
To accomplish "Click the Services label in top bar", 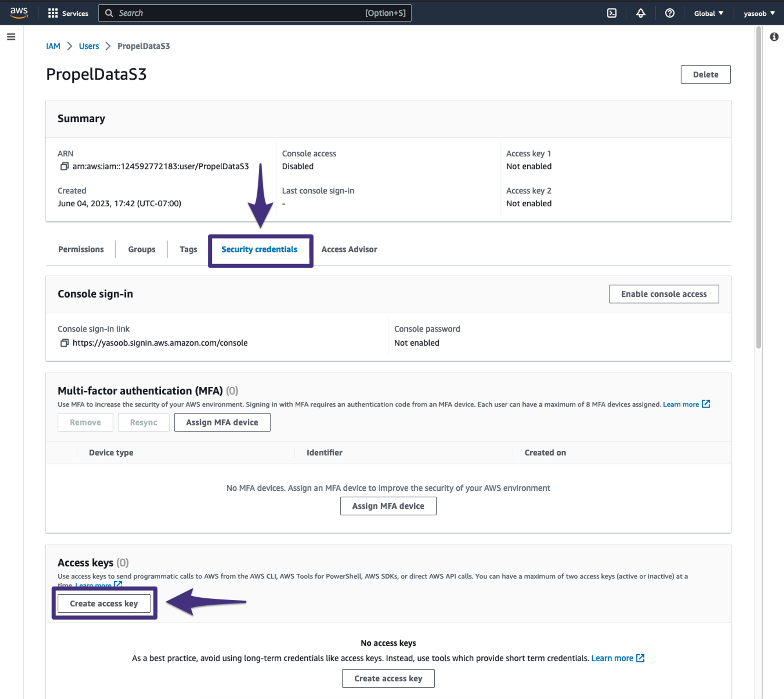I will pyautogui.click(x=75, y=14).
